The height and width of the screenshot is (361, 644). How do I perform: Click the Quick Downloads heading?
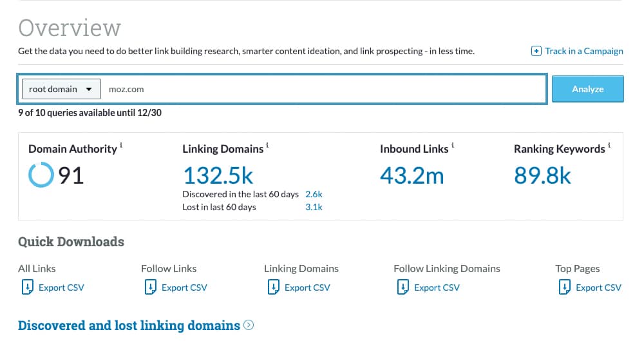click(x=71, y=241)
